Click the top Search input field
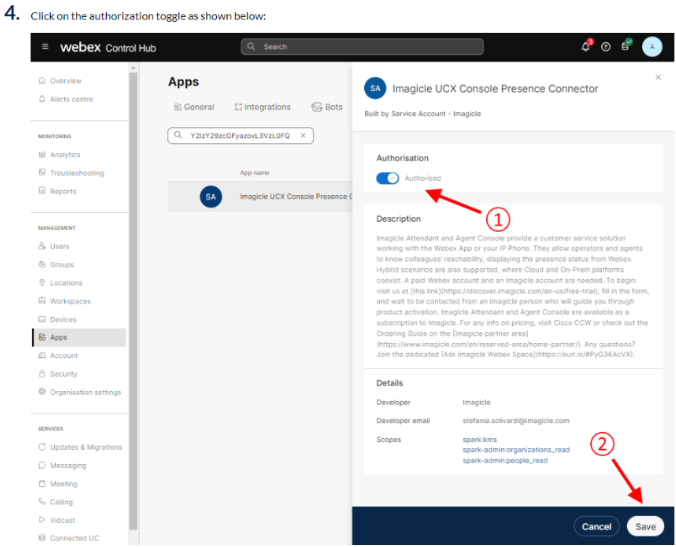This screenshot has height=547, width=676. tap(362, 47)
